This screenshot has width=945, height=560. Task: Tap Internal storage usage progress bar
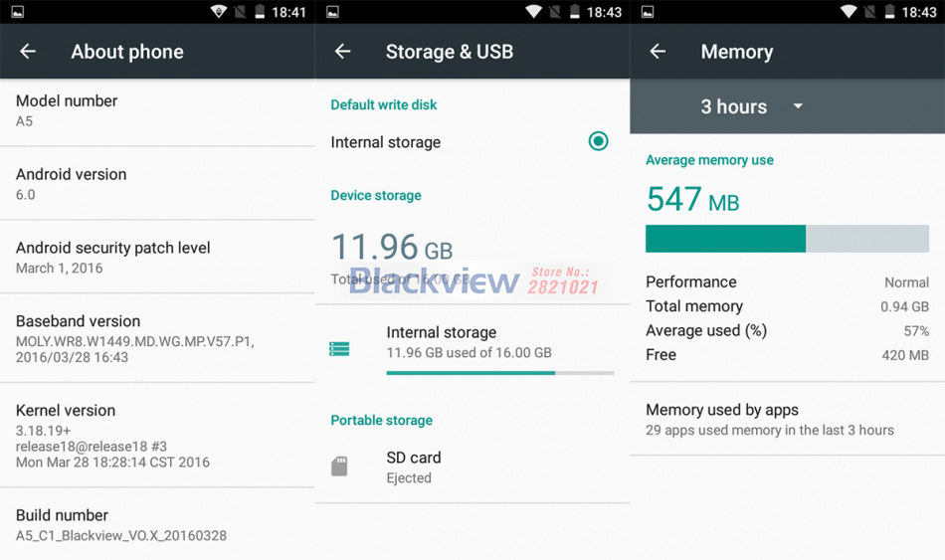tap(499, 373)
